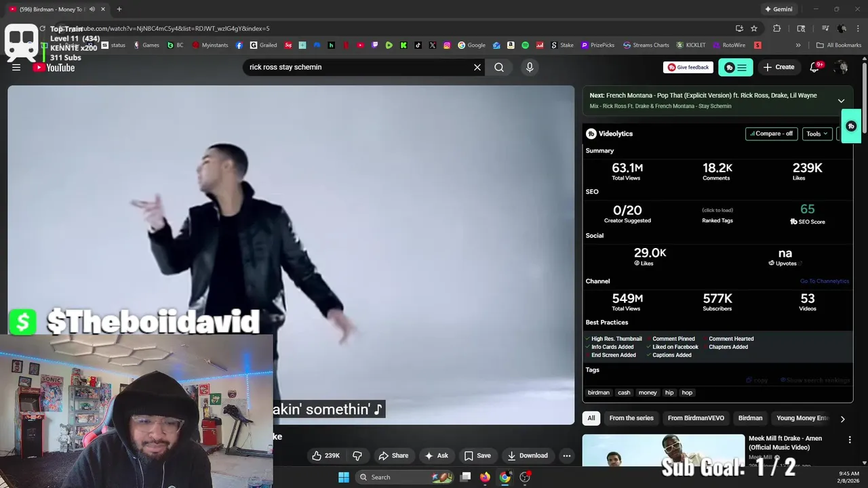Open the Meek Mill Amen video thumbnail
Viewport: 868px width, 488px height.
[663, 450]
